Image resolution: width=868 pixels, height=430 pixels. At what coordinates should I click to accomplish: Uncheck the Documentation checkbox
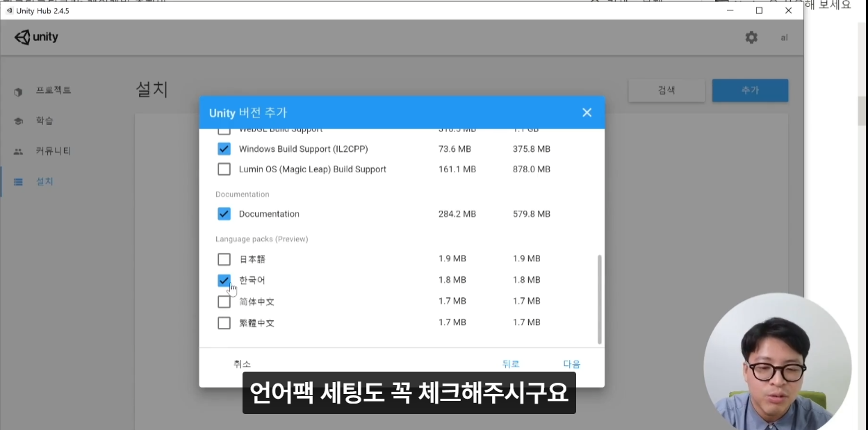(x=224, y=214)
